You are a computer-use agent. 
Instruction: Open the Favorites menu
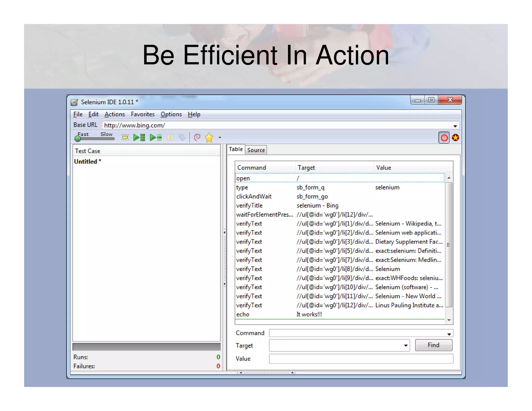click(x=143, y=114)
